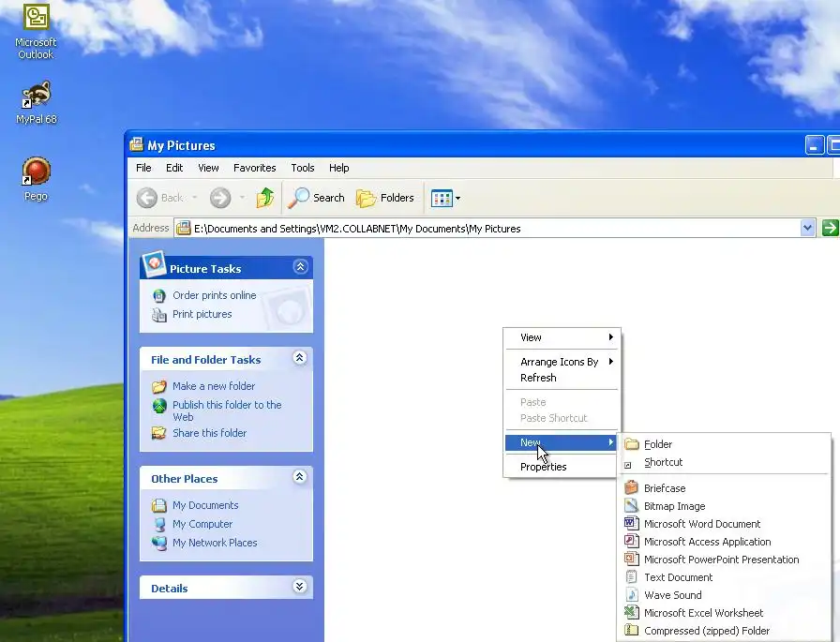
Task: Create a new Folder from submenu
Action: [x=724, y=444]
